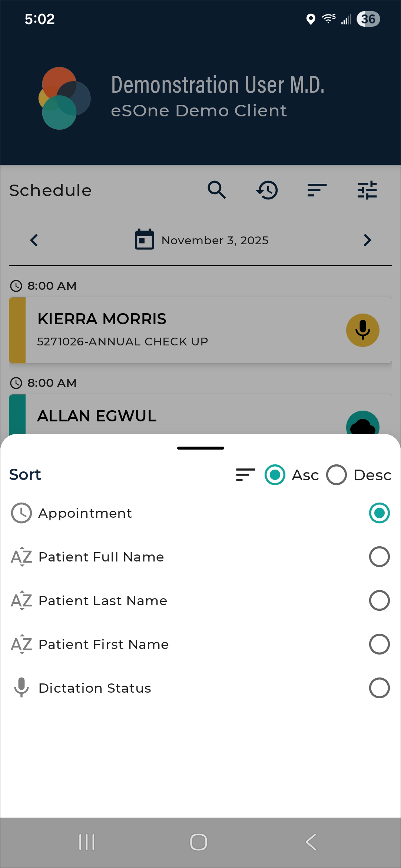Go to previous day chevron
The image size is (401, 868).
[34, 240]
